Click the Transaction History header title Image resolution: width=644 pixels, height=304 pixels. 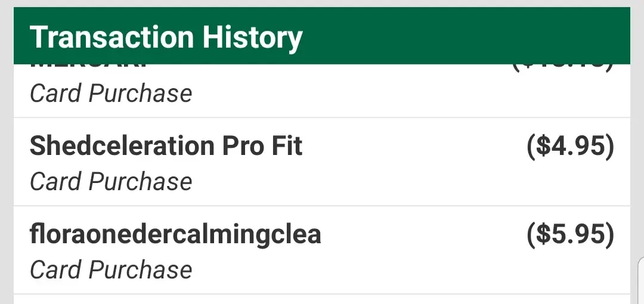tap(166, 37)
